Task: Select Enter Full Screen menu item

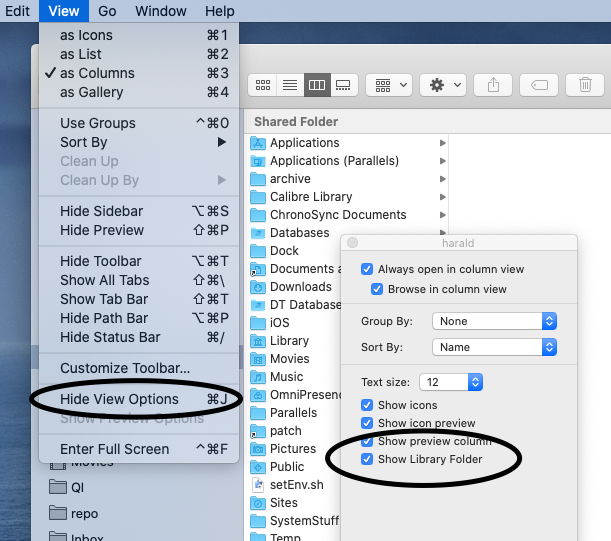Action: coord(139,449)
